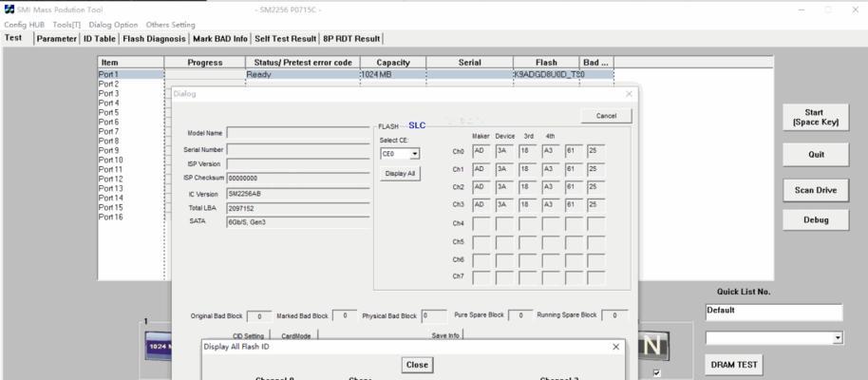
Task: Open the Config HUB menu
Action: pyautogui.click(x=24, y=25)
